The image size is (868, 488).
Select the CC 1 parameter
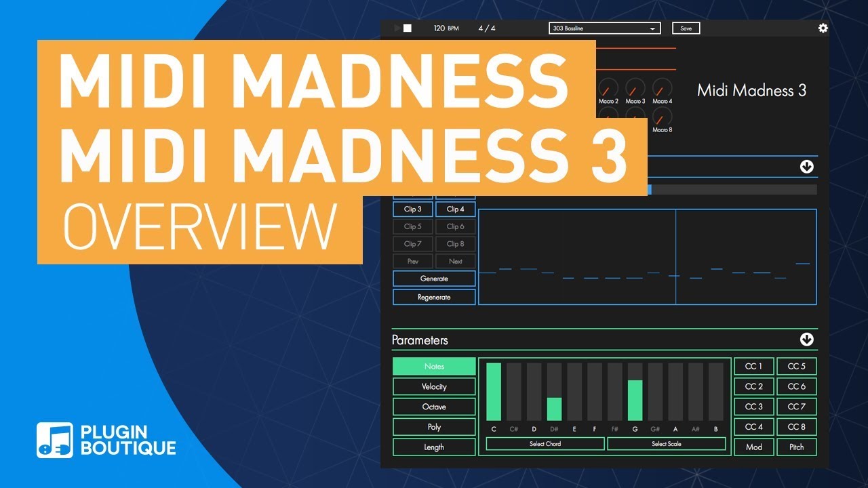(x=754, y=367)
